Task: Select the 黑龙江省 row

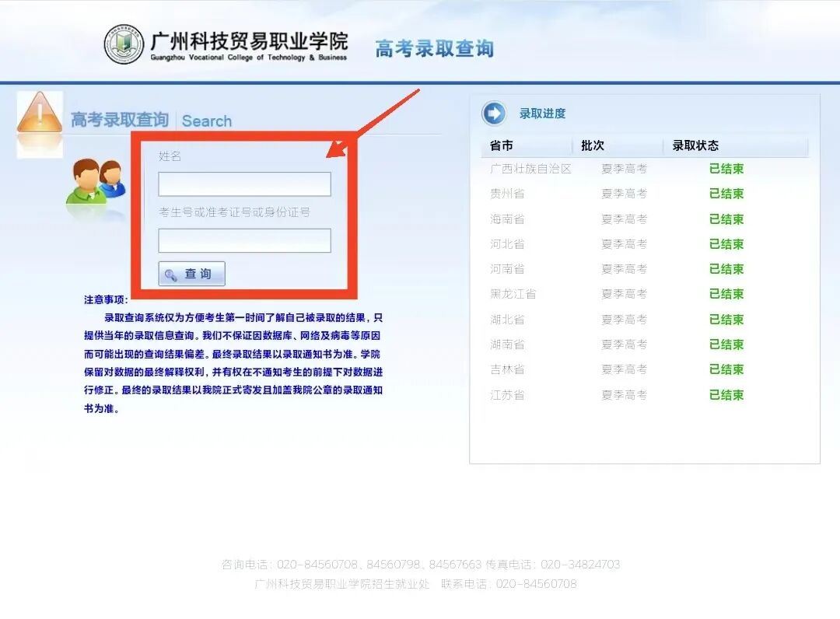Action: pyautogui.click(x=645, y=294)
